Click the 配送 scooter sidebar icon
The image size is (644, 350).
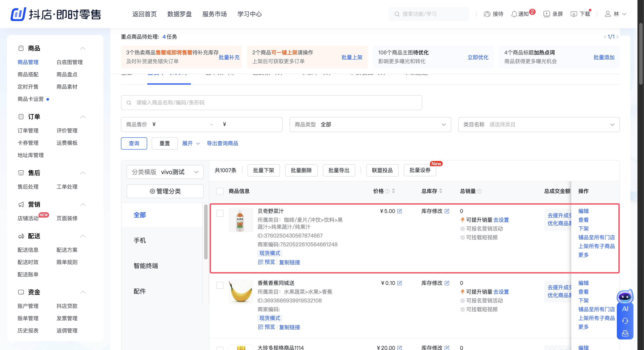(x=21, y=236)
